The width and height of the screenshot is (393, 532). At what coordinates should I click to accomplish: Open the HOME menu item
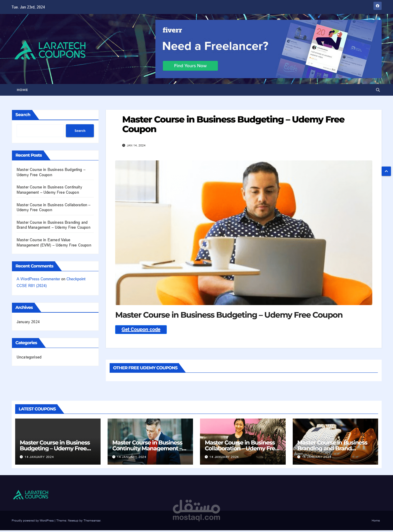point(22,90)
